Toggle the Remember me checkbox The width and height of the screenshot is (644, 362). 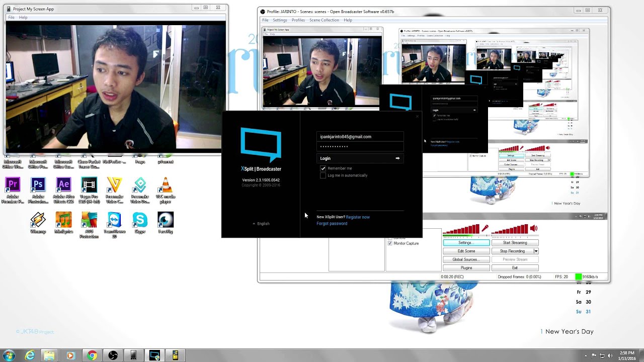323,168
